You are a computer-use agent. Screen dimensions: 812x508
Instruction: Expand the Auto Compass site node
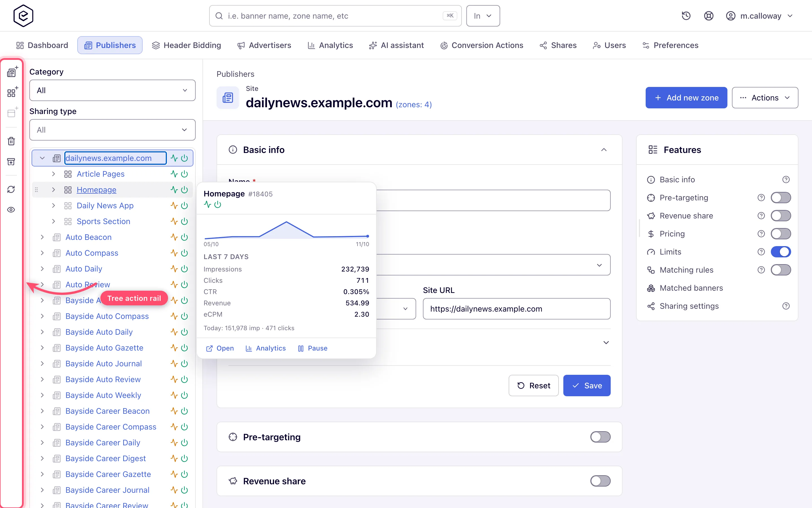pos(42,253)
